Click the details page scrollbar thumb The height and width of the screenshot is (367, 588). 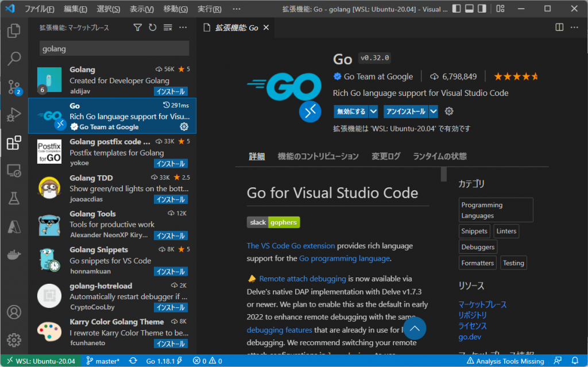tap(444, 174)
